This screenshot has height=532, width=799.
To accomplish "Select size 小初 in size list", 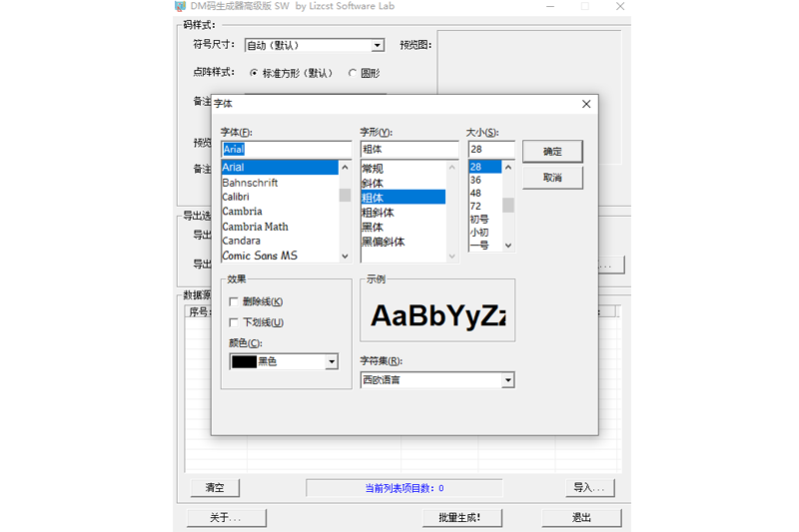I will tap(485, 233).
